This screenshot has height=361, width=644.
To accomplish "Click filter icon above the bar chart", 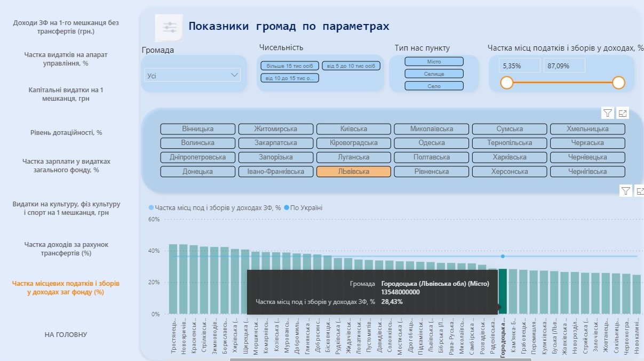I will [626, 191].
